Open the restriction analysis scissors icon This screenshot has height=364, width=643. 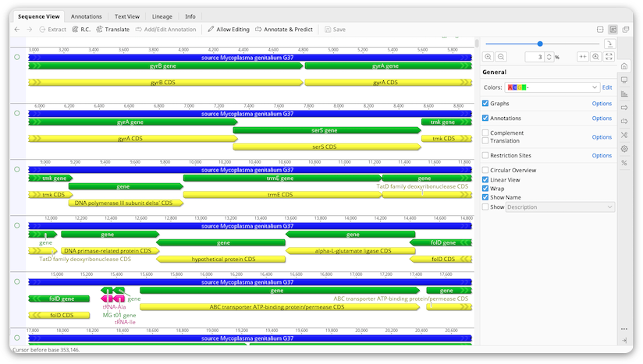tap(624, 135)
